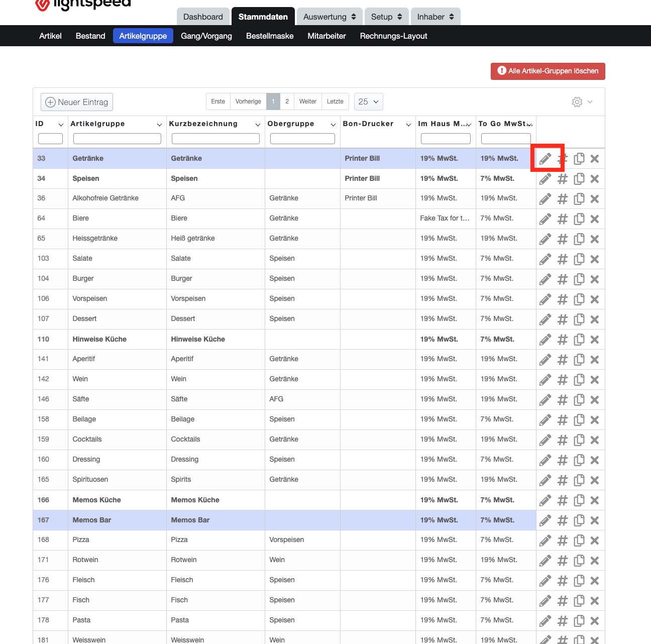Image resolution: width=651 pixels, height=644 pixels.
Task: Click hash icon in Fleisch row
Action: (563, 581)
